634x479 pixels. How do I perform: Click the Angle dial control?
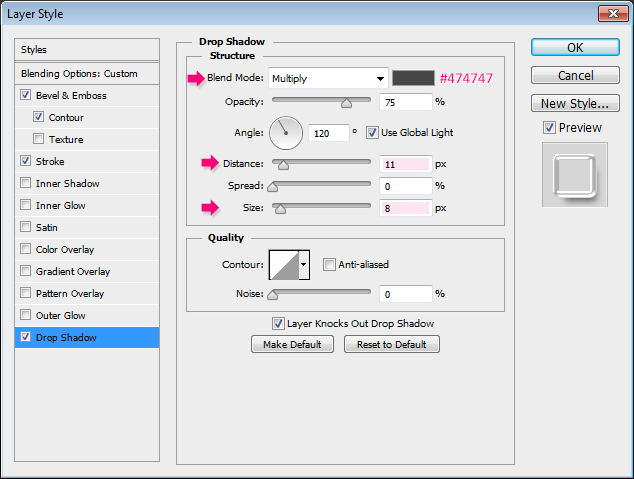pos(286,133)
